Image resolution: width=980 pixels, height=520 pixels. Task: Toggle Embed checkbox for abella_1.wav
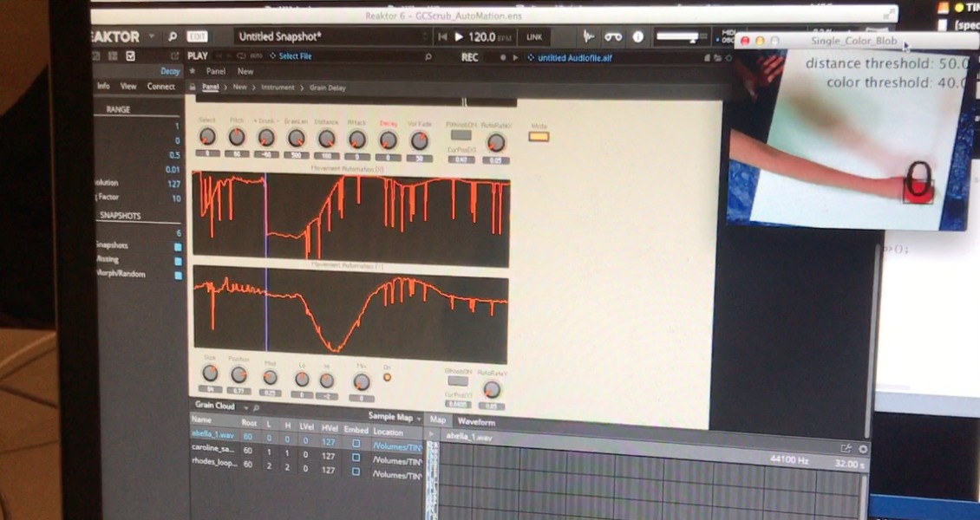coord(356,443)
